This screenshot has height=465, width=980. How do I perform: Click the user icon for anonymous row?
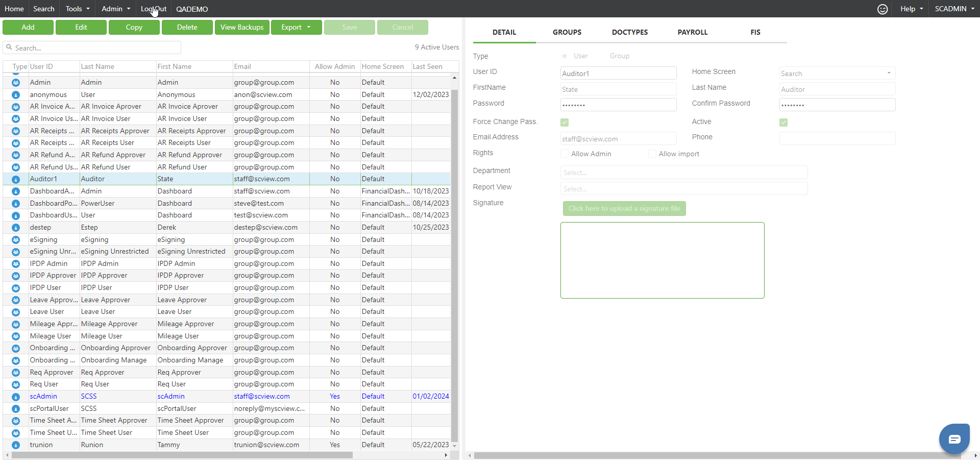click(16, 95)
